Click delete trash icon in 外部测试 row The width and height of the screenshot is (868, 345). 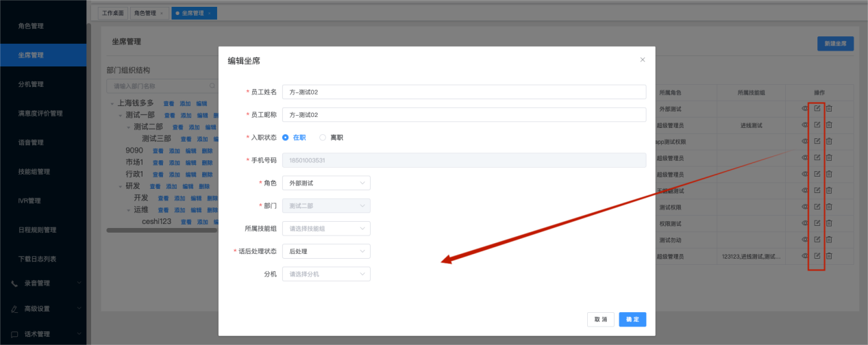[x=828, y=108]
